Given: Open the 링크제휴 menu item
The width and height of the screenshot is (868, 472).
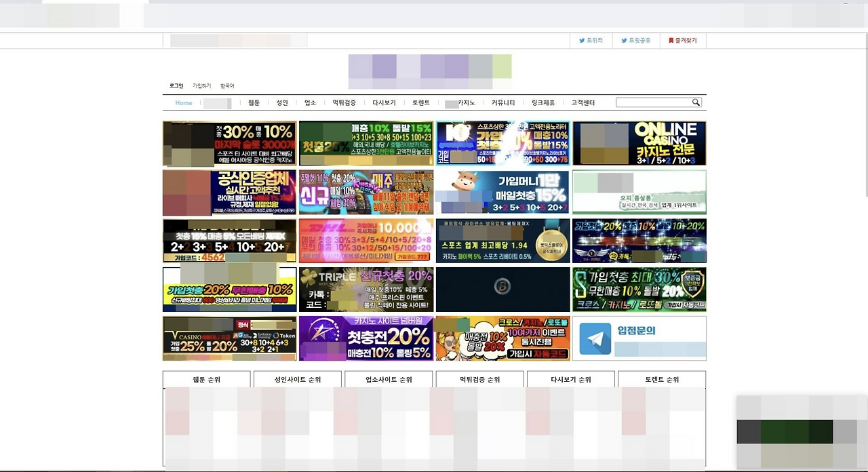Looking at the screenshot, I should 543,103.
